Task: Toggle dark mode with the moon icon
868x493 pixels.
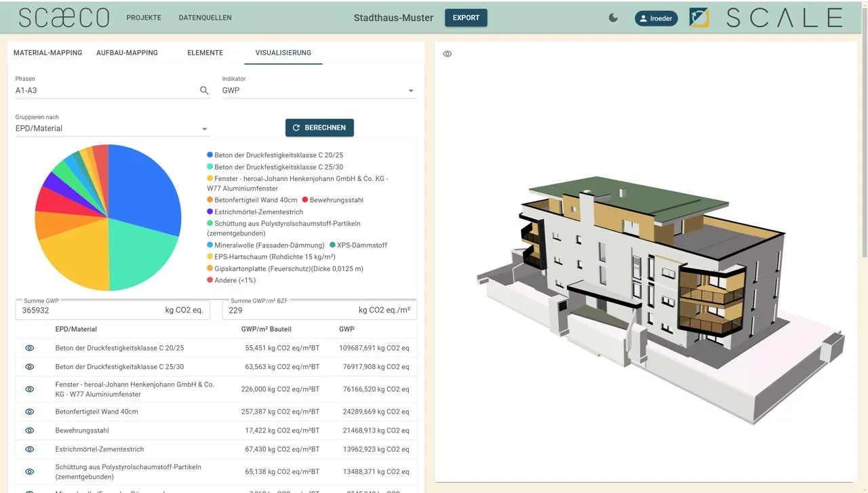Action: pos(613,18)
